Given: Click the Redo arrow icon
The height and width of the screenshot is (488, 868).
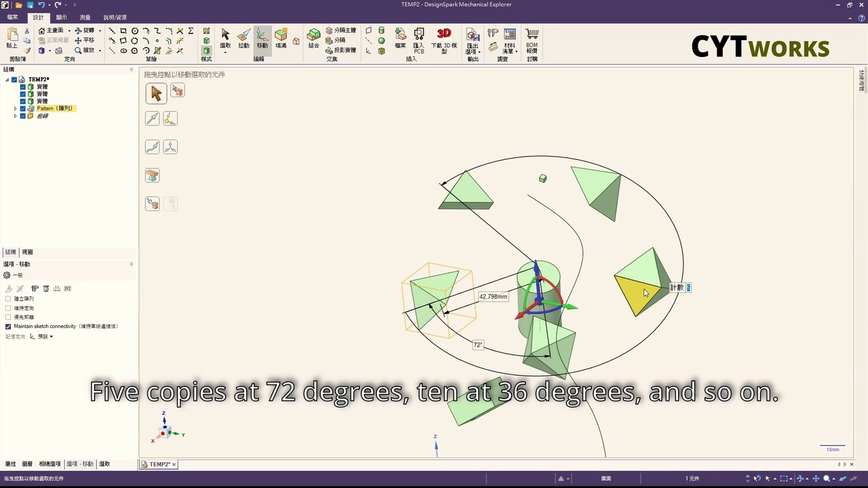Looking at the screenshot, I should 58,5.
